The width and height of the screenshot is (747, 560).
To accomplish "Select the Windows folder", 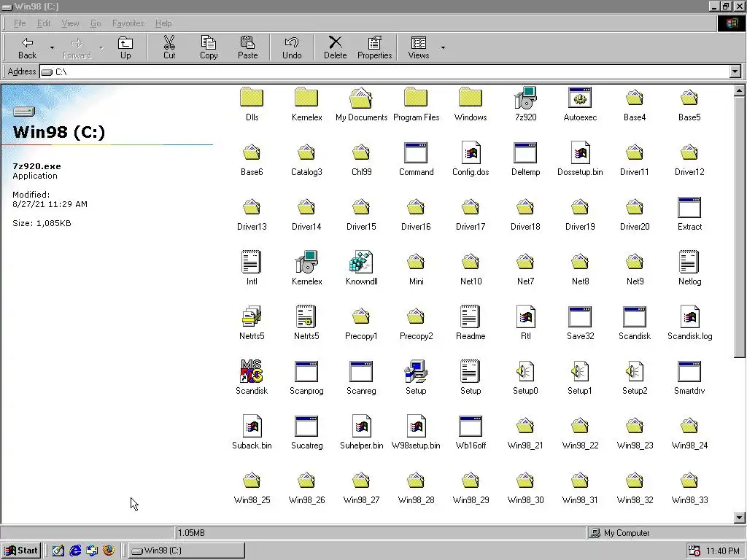I will click(471, 97).
